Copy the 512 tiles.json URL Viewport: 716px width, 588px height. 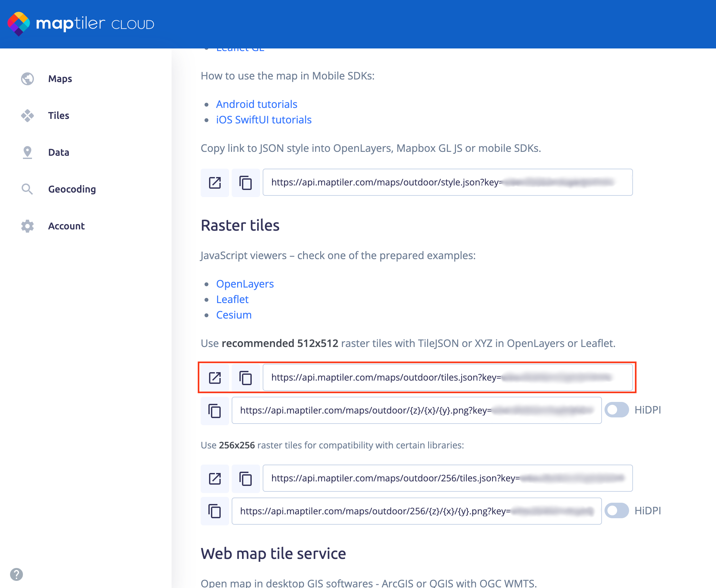point(246,377)
